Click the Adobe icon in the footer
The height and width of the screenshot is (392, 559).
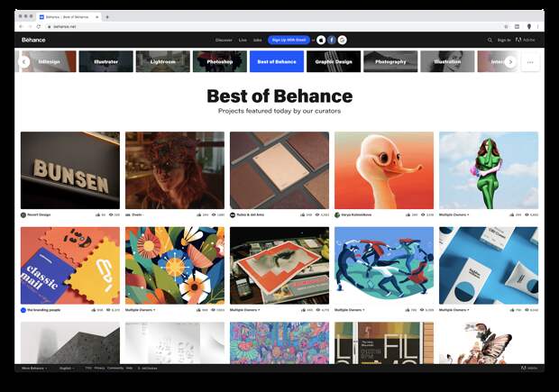pyautogui.click(x=523, y=369)
